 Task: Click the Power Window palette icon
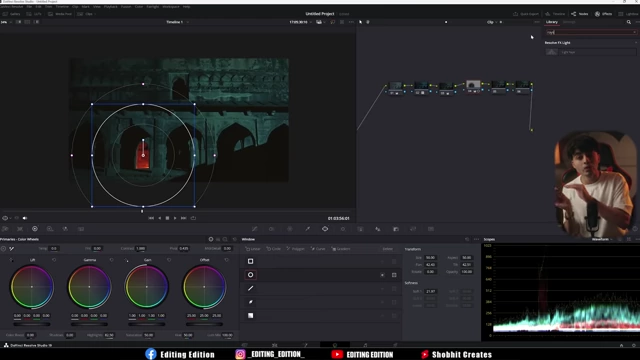pyautogui.click(x=325, y=229)
